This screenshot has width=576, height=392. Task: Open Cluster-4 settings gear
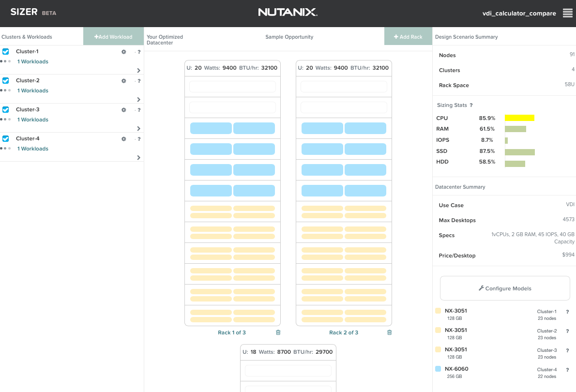(x=124, y=139)
